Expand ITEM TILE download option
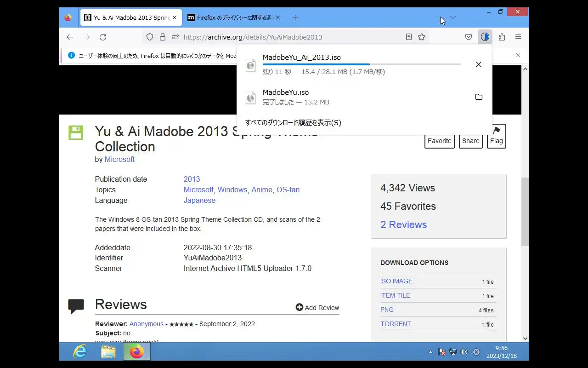The image size is (588, 368). (x=395, y=295)
